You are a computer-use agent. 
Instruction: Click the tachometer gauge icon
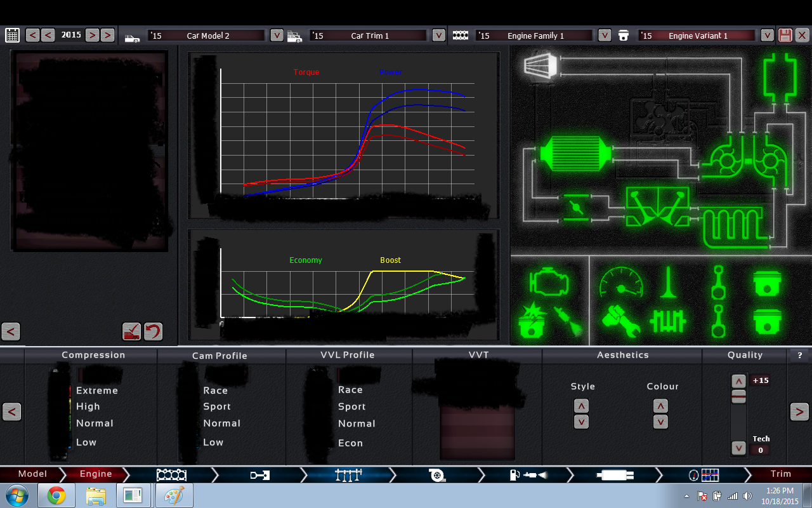click(621, 283)
